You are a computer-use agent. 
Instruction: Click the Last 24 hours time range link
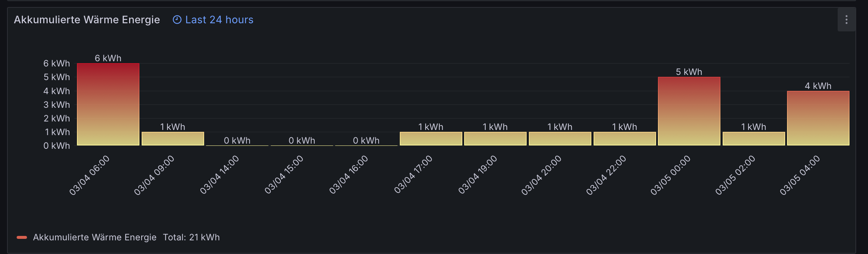click(219, 20)
